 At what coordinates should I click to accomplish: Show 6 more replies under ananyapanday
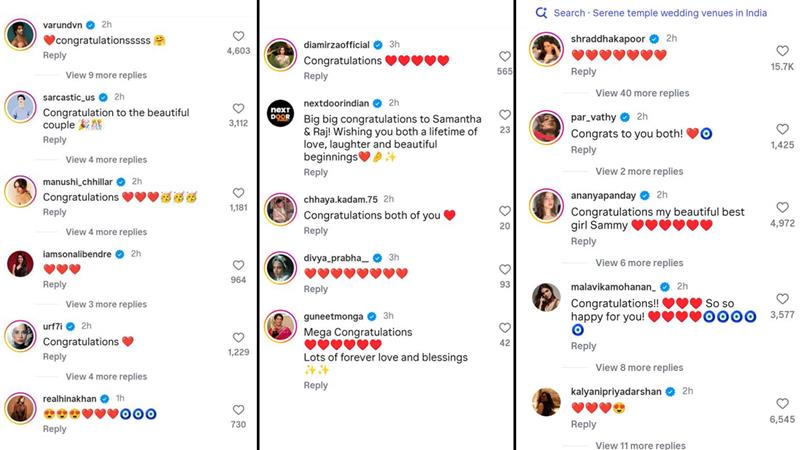639,263
